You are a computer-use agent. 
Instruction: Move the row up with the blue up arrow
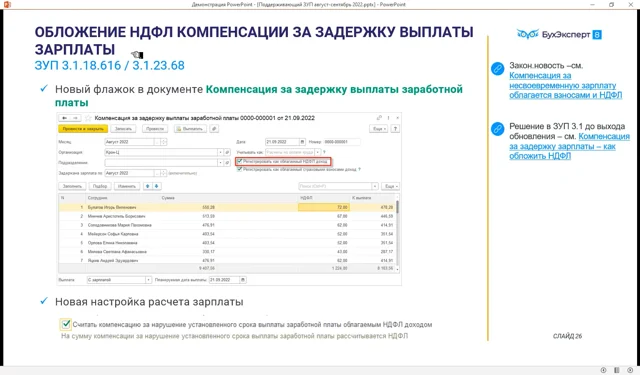[x=148, y=186]
